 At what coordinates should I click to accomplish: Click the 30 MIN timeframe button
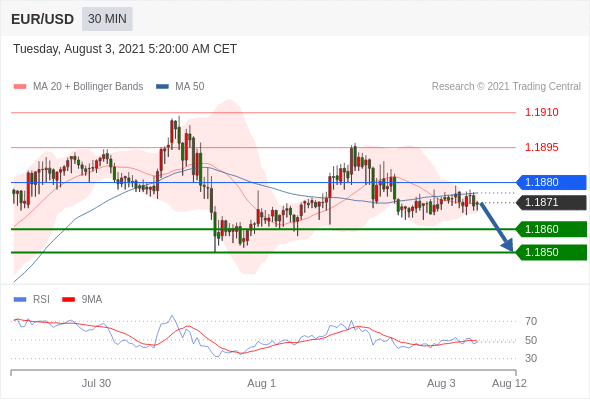click(107, 19)
